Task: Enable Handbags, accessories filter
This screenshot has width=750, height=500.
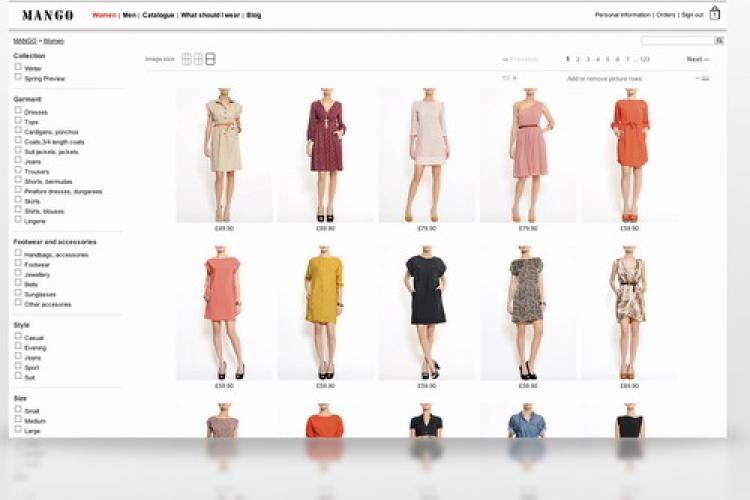Action: tap(18, 253)
